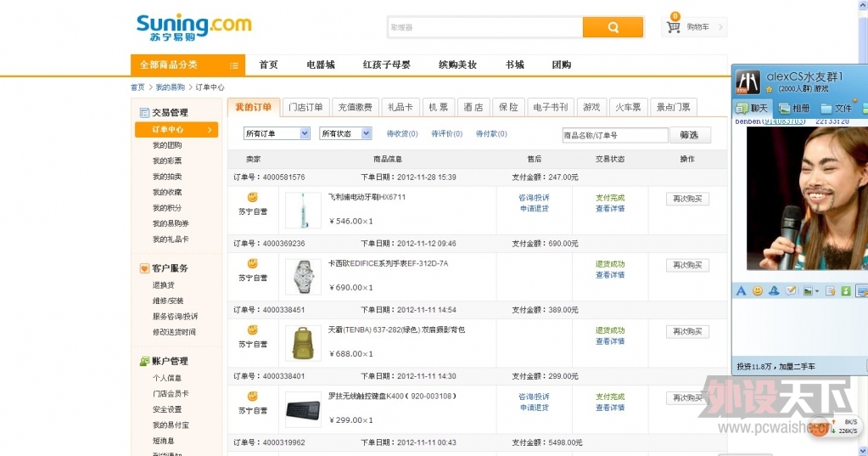The height and width of the screenshot is (456, 868).
Task: Select the 我的订单 tab
Action: pyautogui.click(x=253, y=107)
